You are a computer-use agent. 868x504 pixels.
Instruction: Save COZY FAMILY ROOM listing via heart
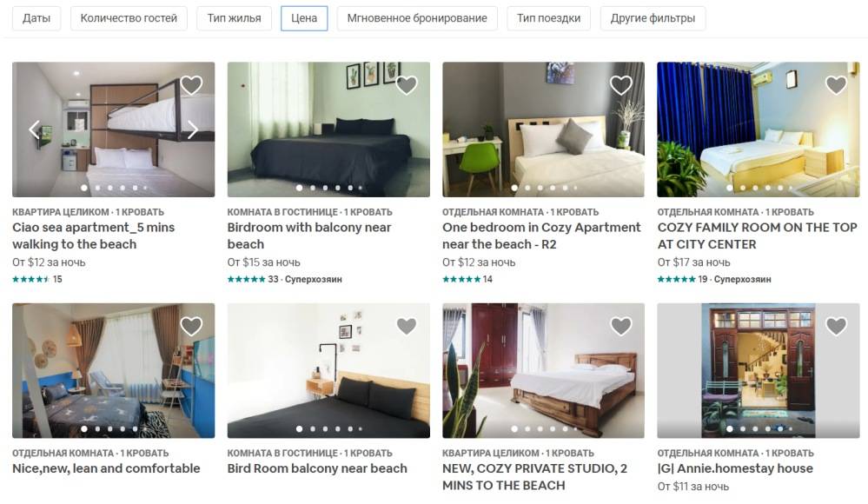(x=836, y=85)
